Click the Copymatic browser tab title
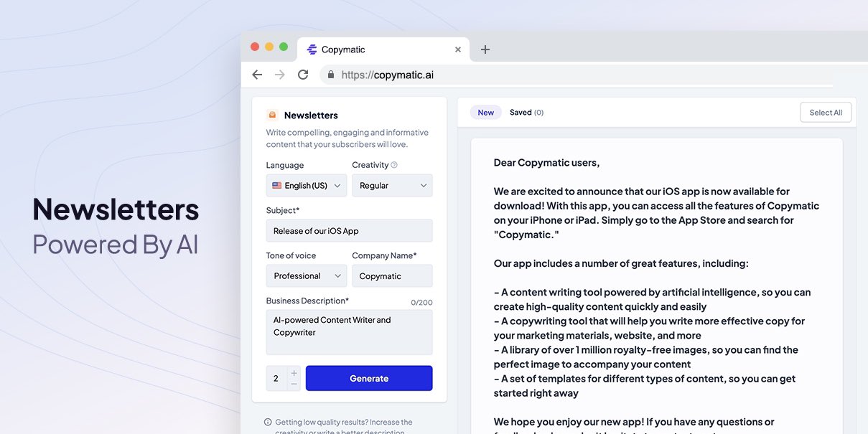The image size is (868, 434). (343, 49)
